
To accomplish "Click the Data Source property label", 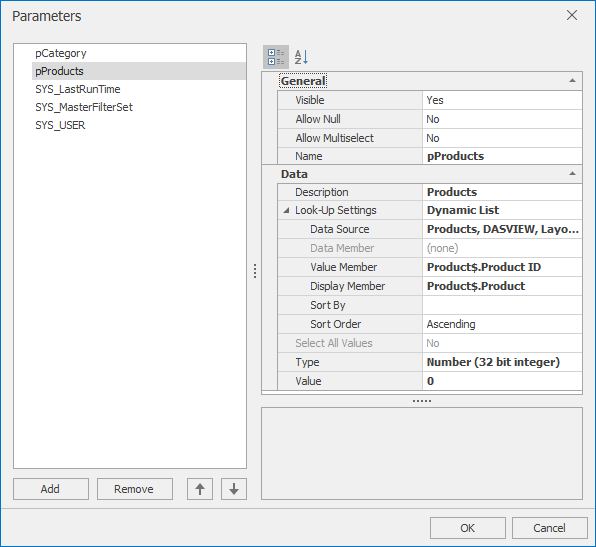I will coord(339,229).
